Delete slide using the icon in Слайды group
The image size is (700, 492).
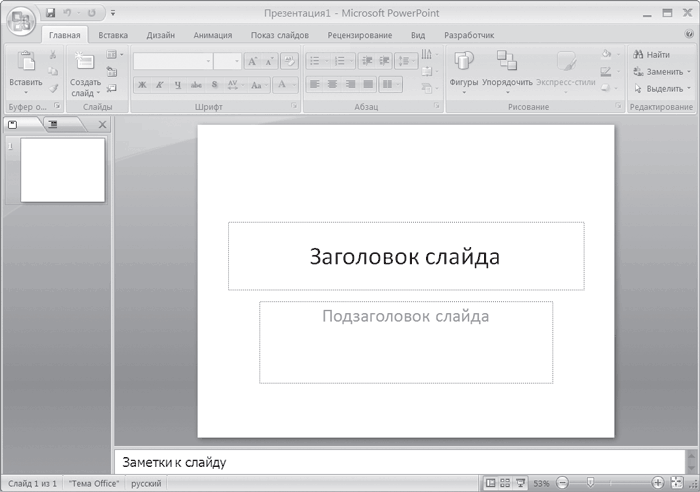point(112,88)
